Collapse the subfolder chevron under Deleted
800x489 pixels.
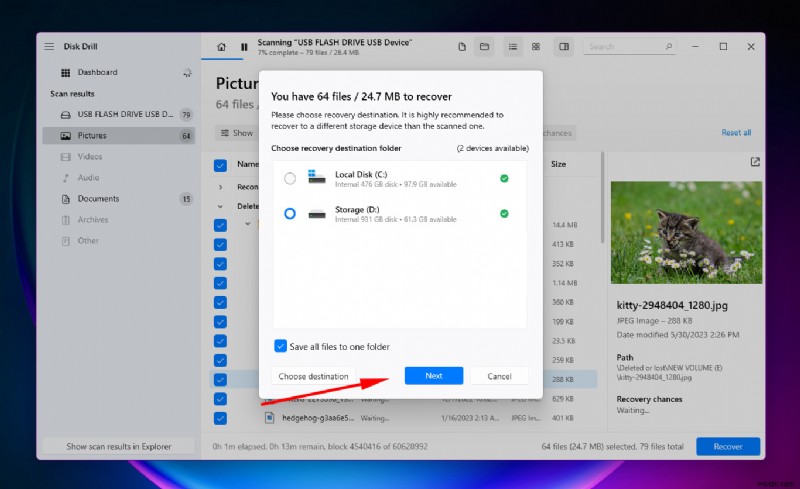(x=248, y=224)
